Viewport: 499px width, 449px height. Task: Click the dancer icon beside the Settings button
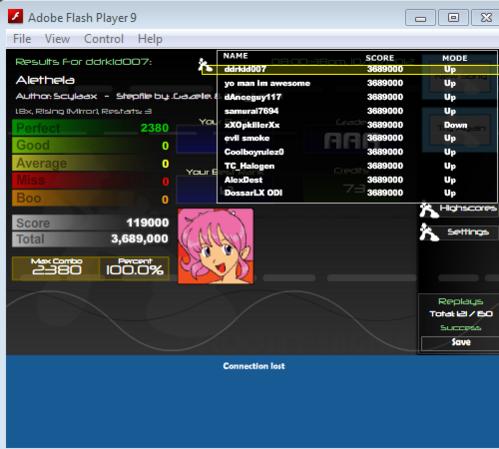428,232
